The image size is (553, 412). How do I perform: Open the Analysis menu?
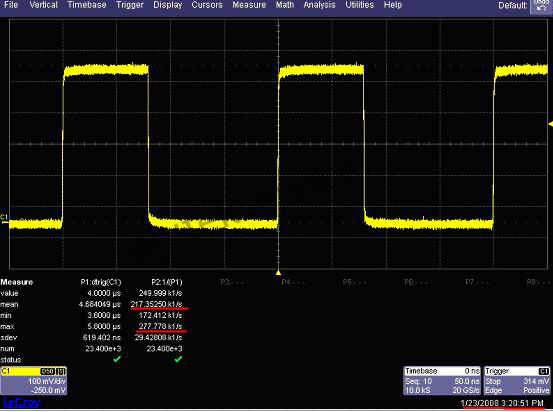(x=319, y=5)
